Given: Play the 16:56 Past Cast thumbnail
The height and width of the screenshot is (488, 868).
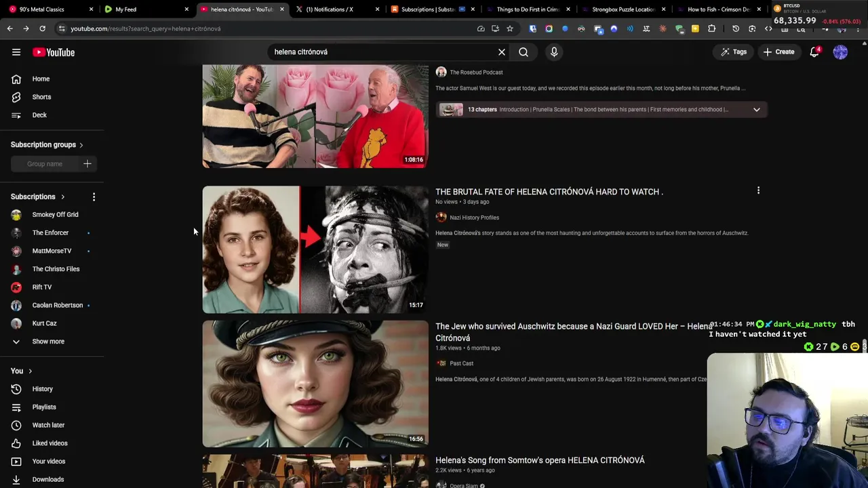Looking at the screenshot, I should pos(315,384).
